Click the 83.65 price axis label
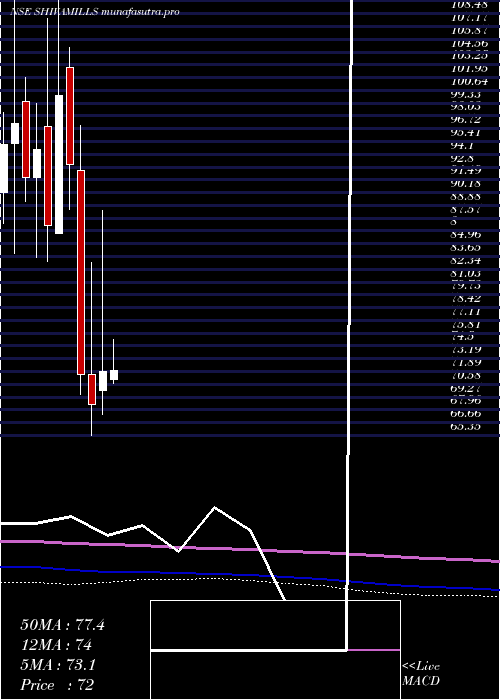 click(x=467, y=247)
